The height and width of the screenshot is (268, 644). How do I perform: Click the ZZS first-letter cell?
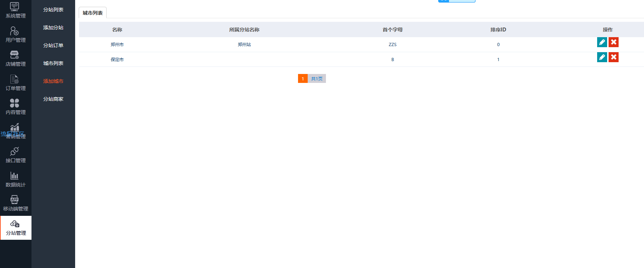click(x=392, y=45)
